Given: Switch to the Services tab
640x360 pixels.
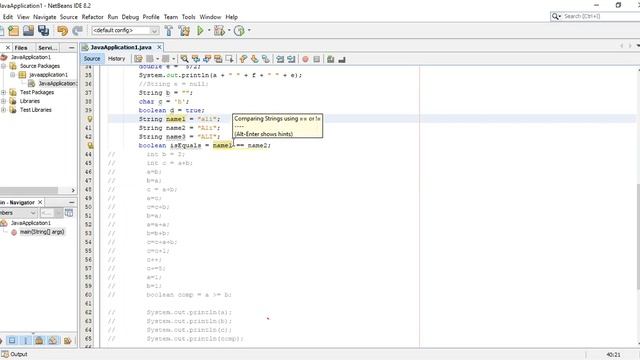Looking at the screenshot, I should tap(47, 48).
